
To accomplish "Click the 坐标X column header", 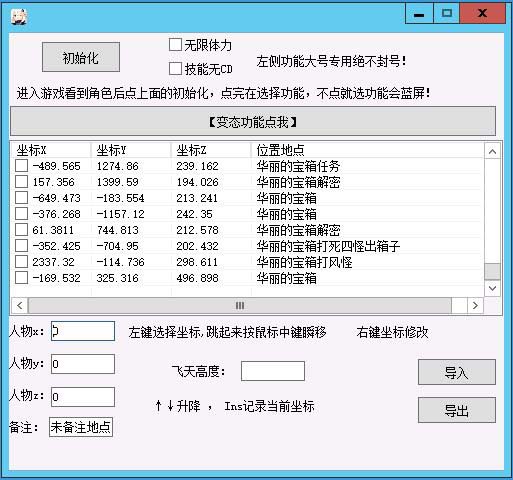I will pyautogui.click(x=51, y=150).
